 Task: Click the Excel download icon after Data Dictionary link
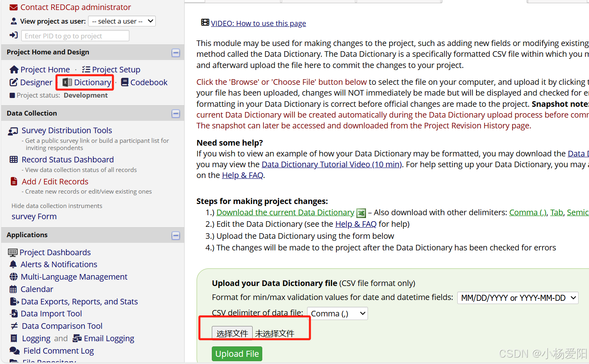click(x=361, y=213)
